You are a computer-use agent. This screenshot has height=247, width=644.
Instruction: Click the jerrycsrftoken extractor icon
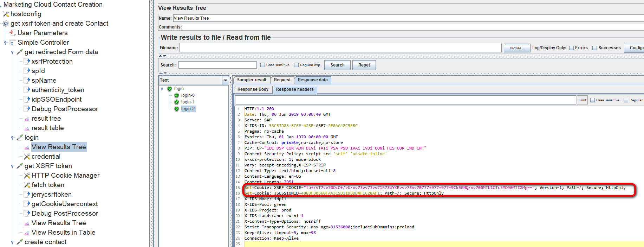pos(27,195)
